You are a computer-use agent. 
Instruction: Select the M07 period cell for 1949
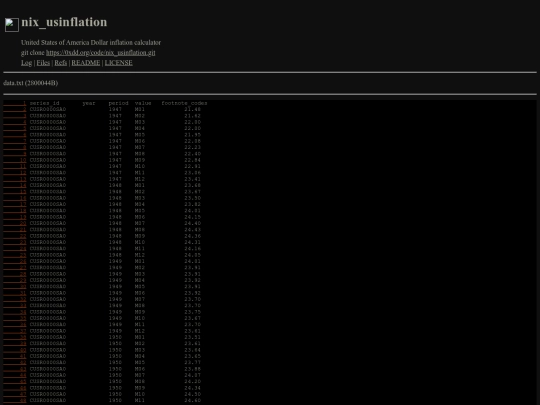tap(140, 299)
